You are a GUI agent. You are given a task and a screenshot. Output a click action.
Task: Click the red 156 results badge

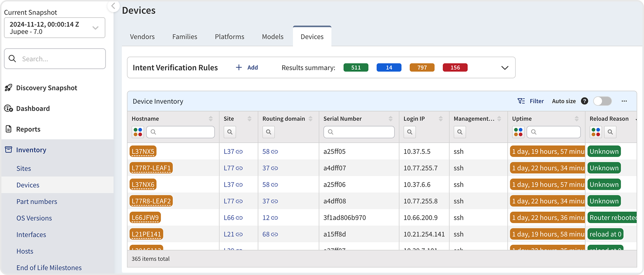455,68
